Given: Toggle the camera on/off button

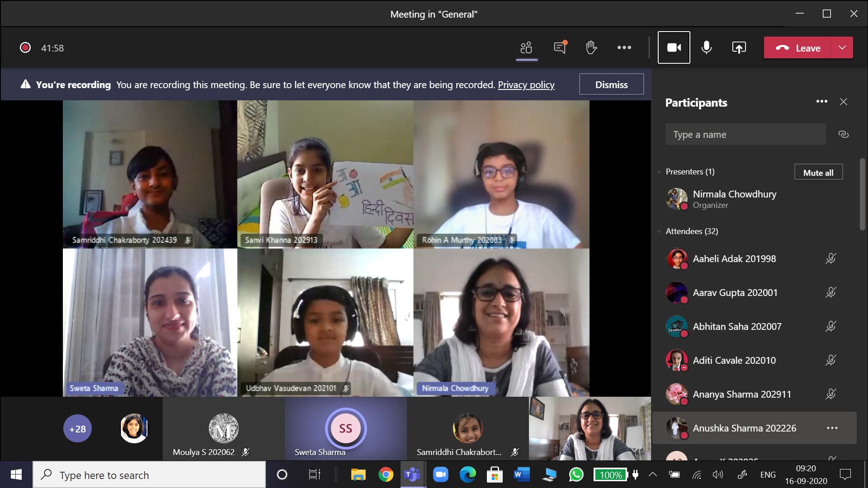Looking at the screenshot, I should (x=674, y=47).
